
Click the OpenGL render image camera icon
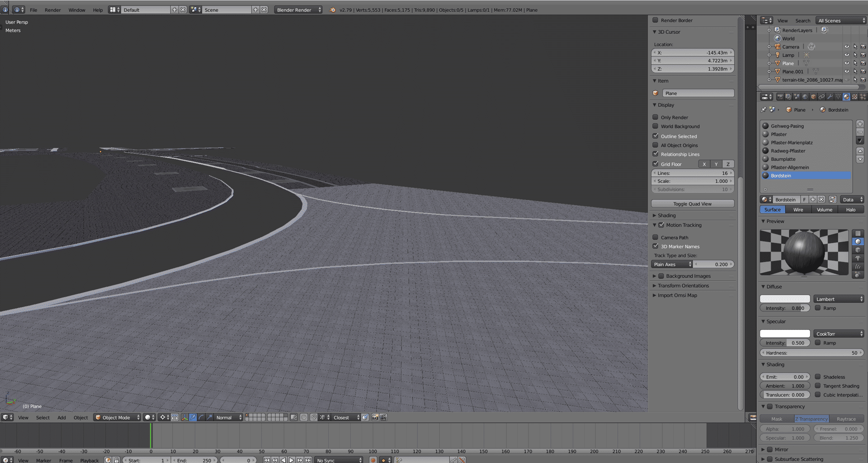pyautogui.click(x=375, y=417)
